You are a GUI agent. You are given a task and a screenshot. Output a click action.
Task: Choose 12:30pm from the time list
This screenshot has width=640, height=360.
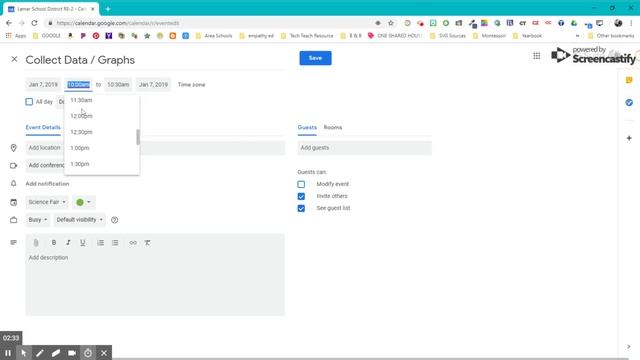[102, 132]
